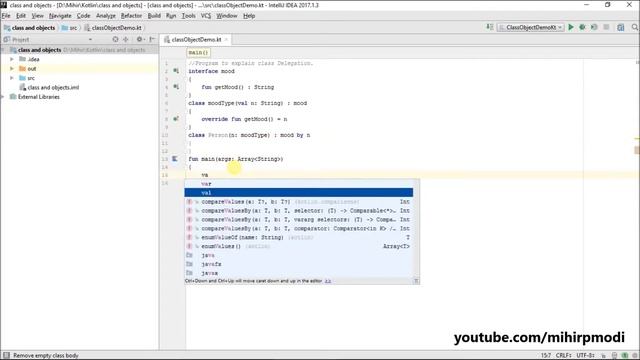Click the hint link in completion popup footer

click(328, 281)
